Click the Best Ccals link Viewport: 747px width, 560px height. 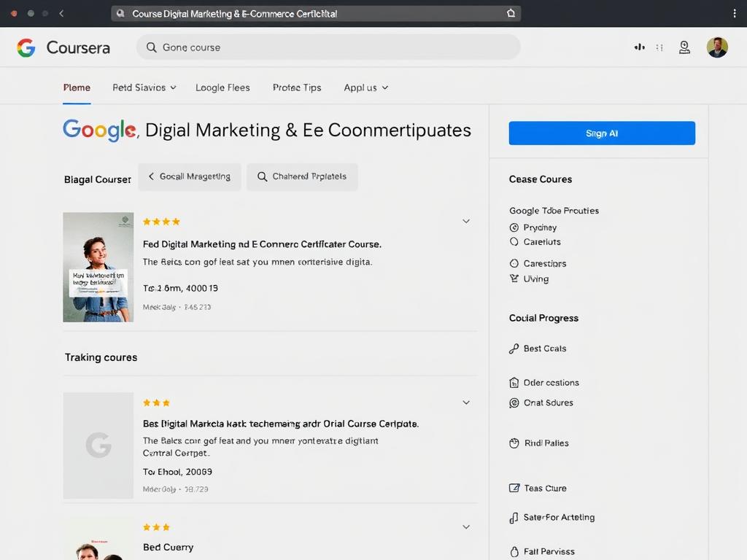pos(545,349)
